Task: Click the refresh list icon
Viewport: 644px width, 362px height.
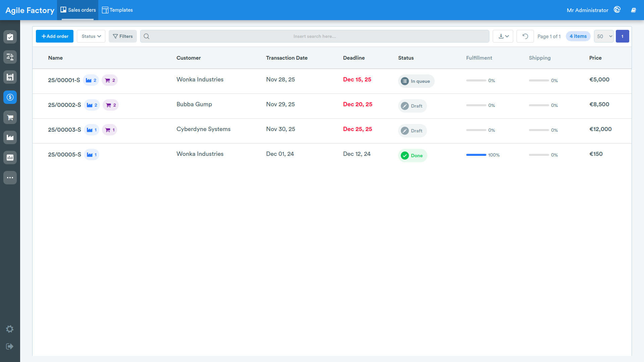Action: pos(525,36)
